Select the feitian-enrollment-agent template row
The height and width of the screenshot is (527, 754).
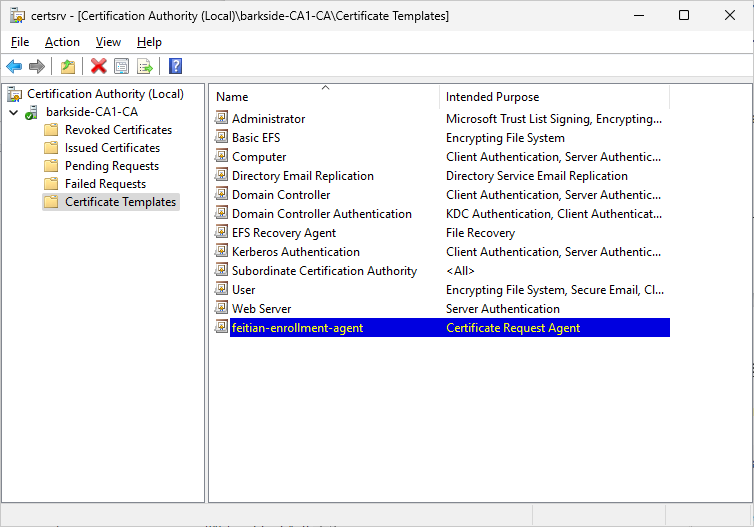(x=297, y=328)
